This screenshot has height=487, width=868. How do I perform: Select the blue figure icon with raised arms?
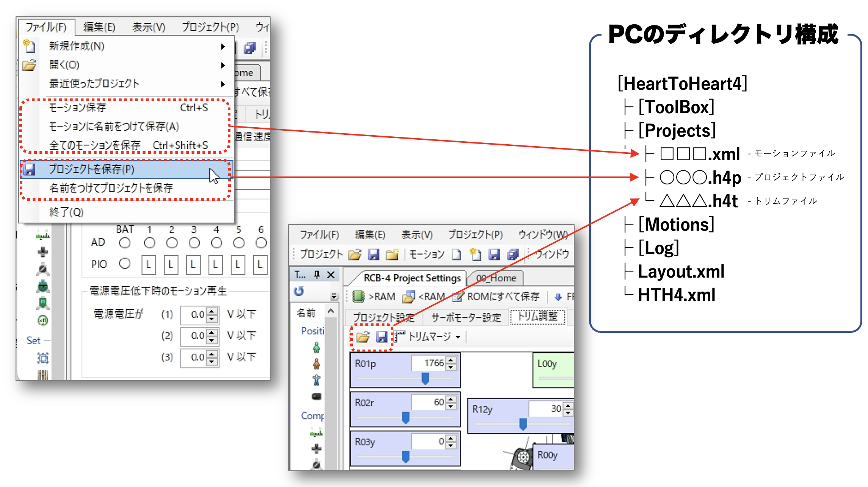coord(316,380)
